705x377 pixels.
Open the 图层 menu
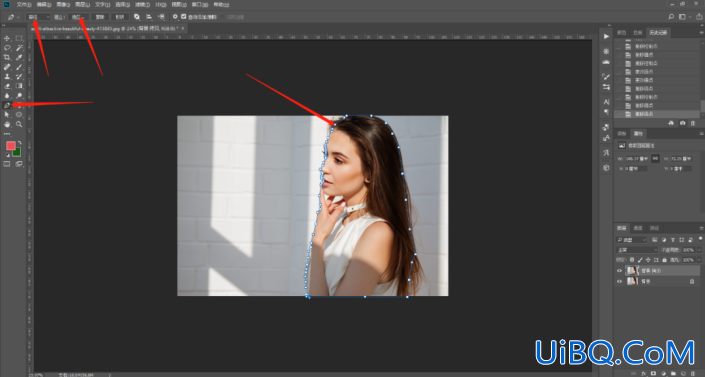pyautogui.click(x=82, y=4)
